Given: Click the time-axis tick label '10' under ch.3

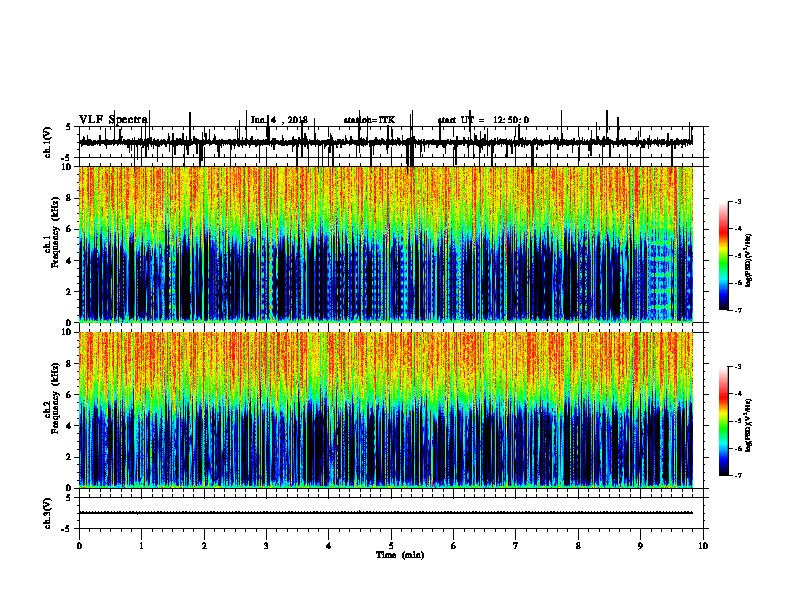Looking at the screenshot, I should 703,546.
